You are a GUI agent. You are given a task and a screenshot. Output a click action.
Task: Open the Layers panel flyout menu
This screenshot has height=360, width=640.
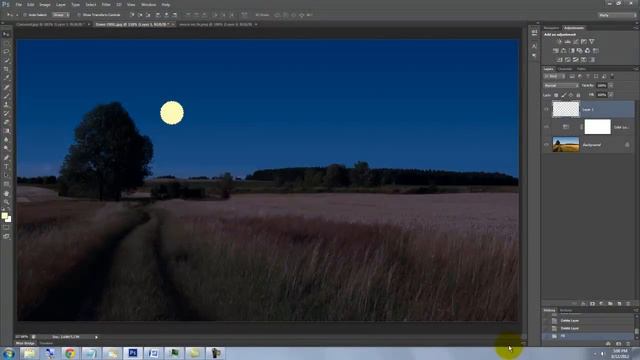[x=636, y=69]
